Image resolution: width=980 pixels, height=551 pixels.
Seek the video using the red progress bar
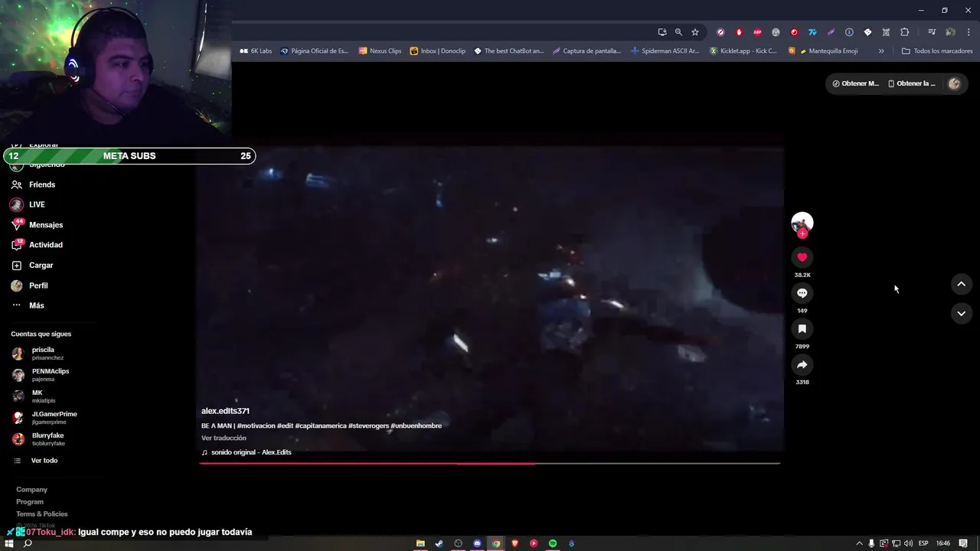[x=490, y=463]
